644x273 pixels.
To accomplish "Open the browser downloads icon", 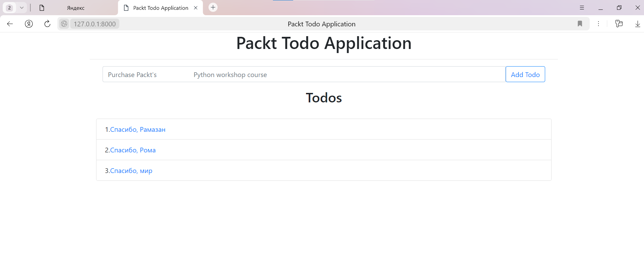I will pos(638,24).
